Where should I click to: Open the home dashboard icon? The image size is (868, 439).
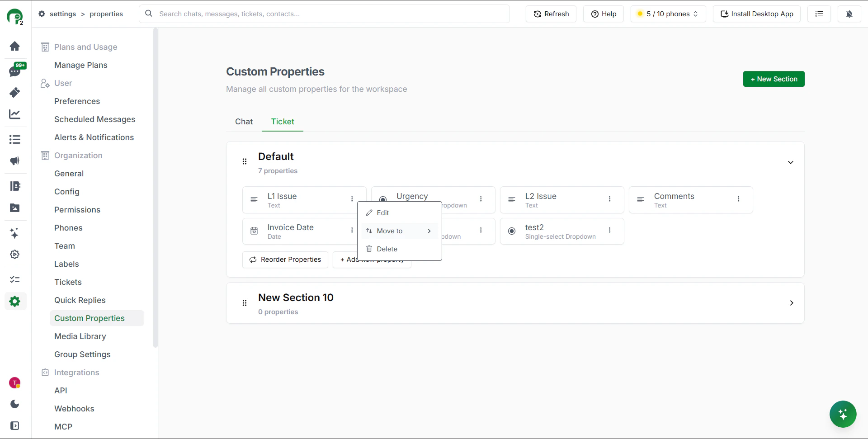tap(15, 46)
